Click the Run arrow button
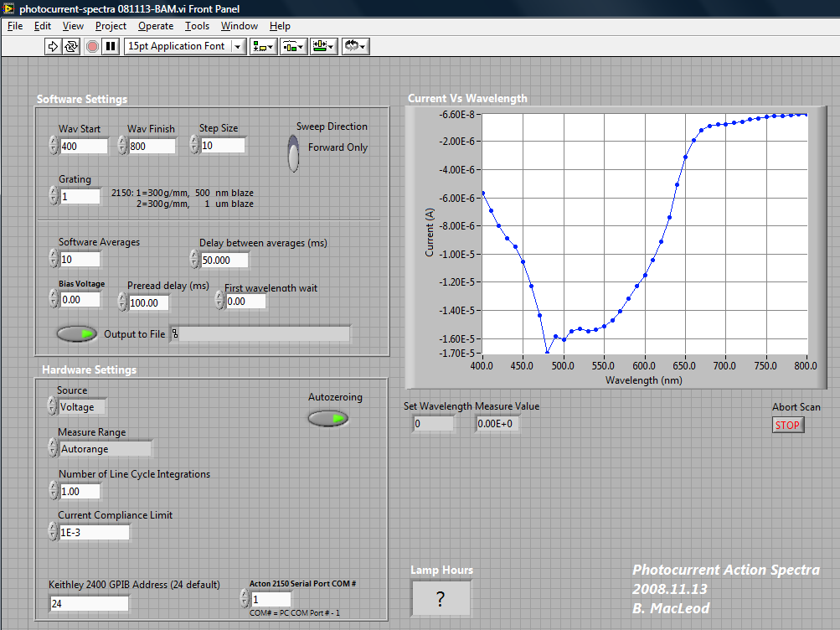Viewport: 840px width, 630px height. [x=53, y=47]
